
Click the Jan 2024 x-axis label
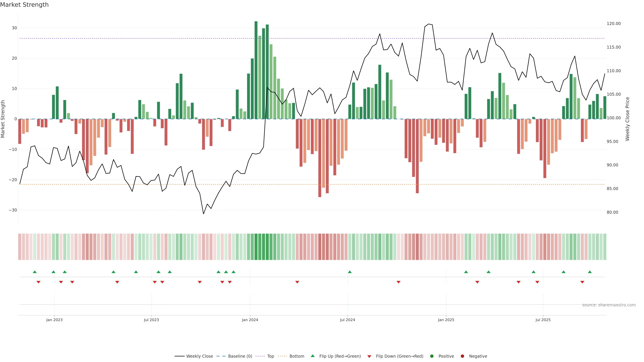pyautogui.click(x=250, y=320)
